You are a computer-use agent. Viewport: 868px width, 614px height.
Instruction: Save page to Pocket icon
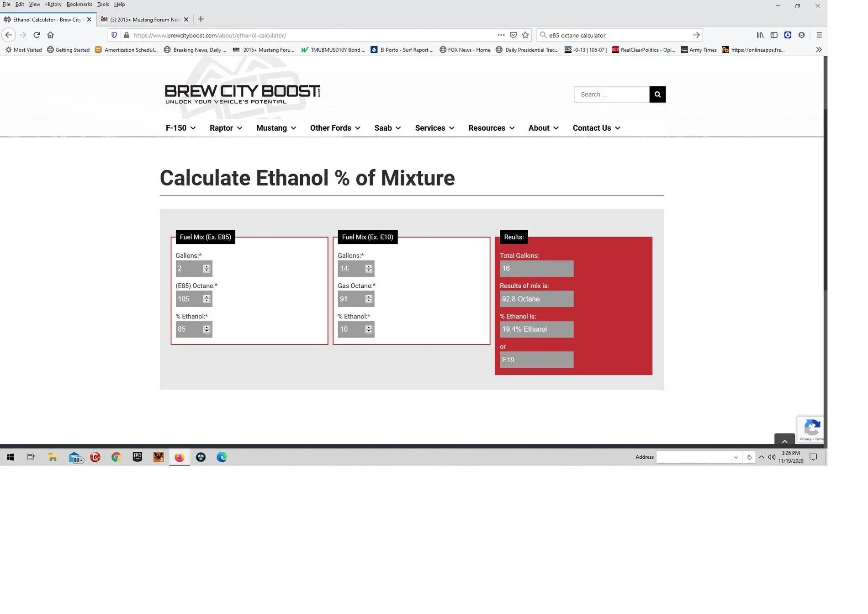tap(513, 35)
